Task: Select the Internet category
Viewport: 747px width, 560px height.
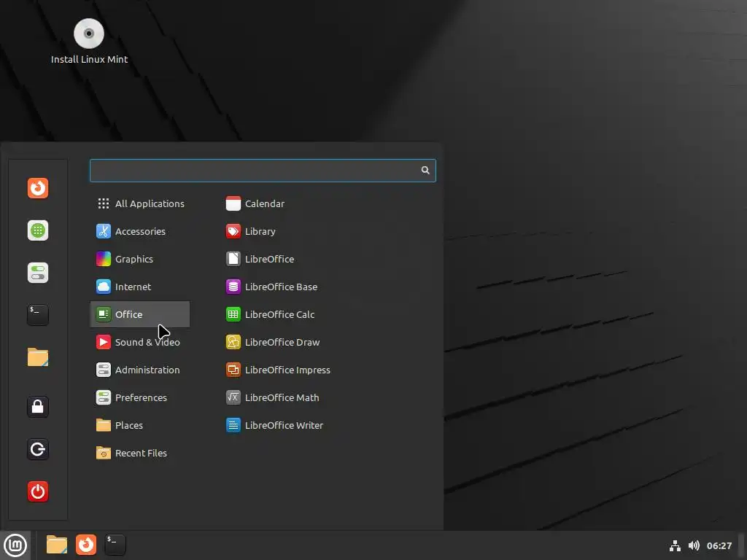Action: coord(140,287)
